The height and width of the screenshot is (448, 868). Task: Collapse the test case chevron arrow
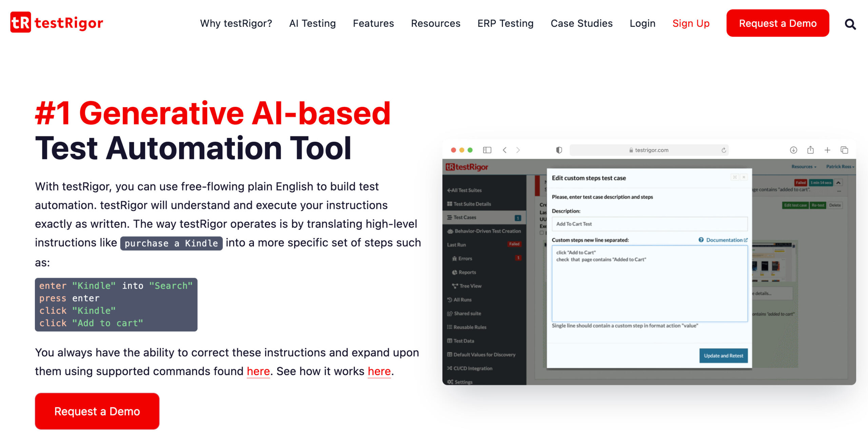coord(839,183)
